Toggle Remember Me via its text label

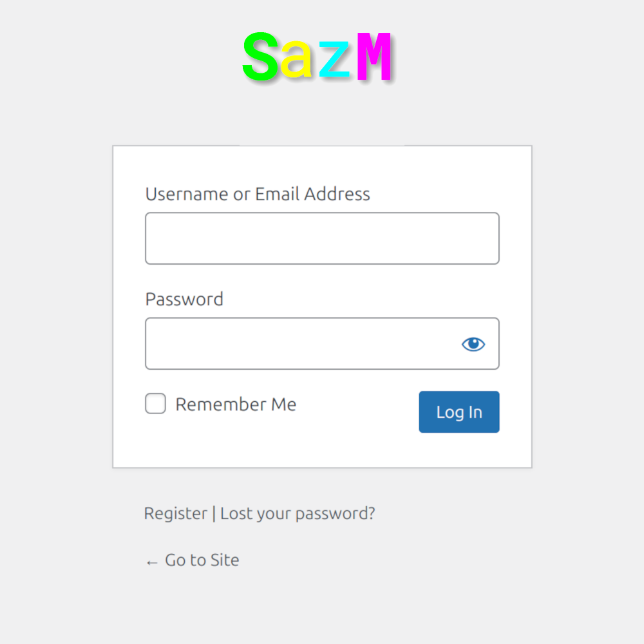tap(236, 404)
